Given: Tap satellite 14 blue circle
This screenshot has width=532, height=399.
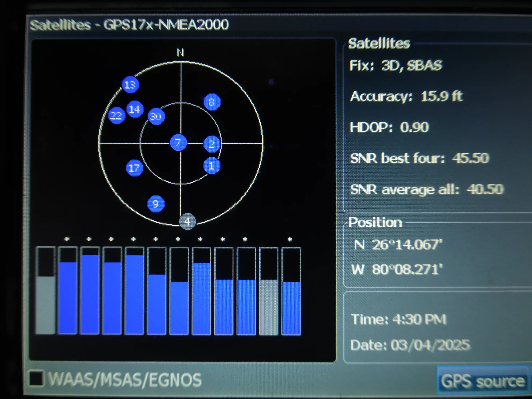Looking at the screenshot, I should click(135, 109).
